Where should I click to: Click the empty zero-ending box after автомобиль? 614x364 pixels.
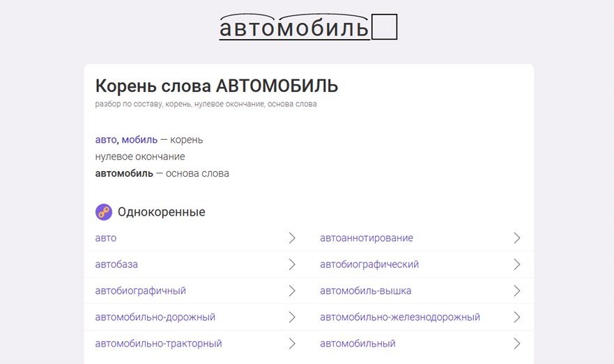pyautogui.click(x=384, y=26)
